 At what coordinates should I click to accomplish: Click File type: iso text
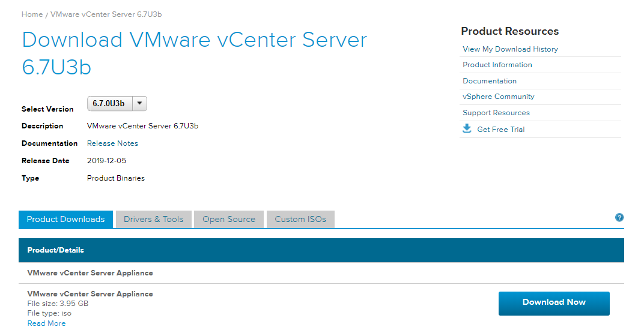coord(49,313)
